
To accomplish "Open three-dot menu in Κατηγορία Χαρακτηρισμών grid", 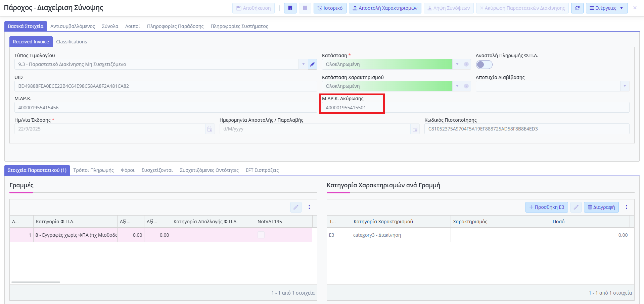I will [x=626, y=207].
